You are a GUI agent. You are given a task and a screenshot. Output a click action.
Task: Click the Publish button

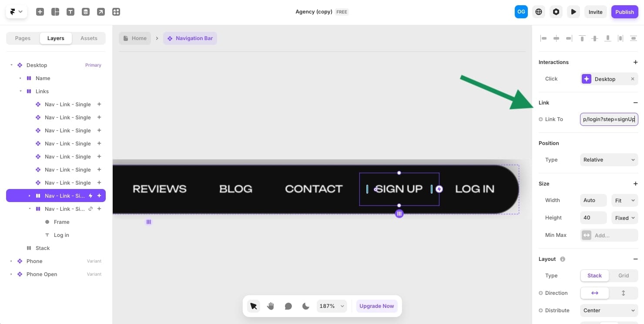click(x=624, y=12)
